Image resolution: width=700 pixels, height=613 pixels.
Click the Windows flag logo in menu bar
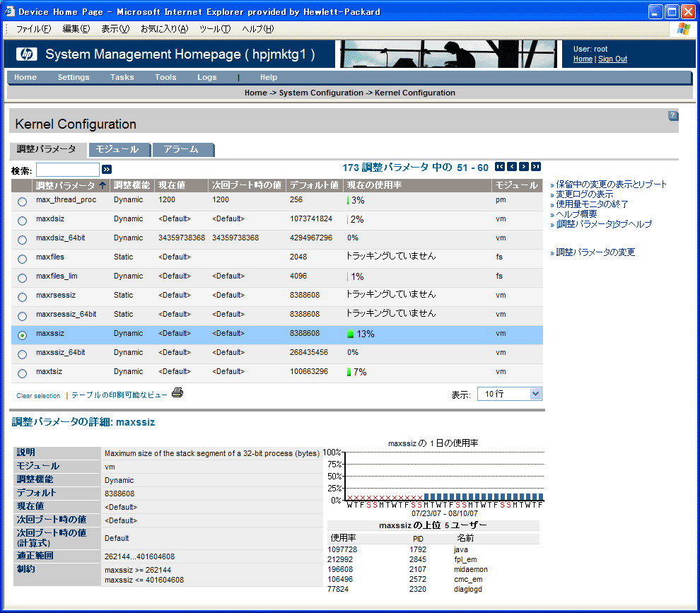[x=683, y=29]
